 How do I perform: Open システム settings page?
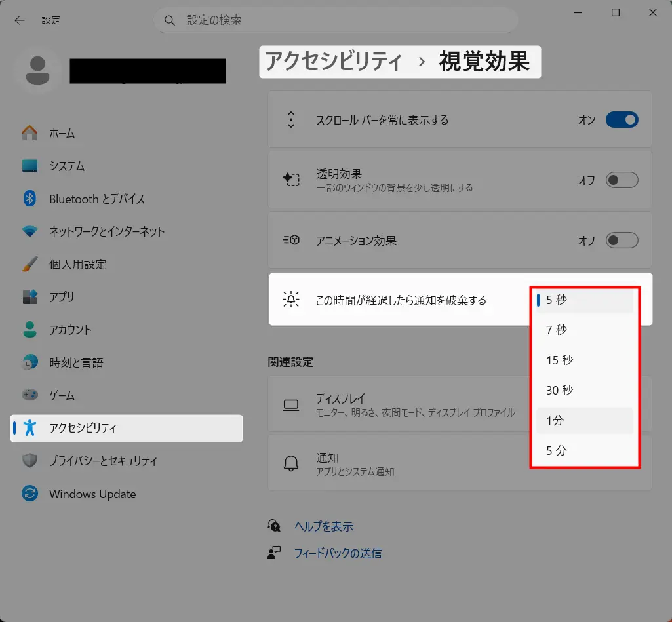(x=127, y=166)
